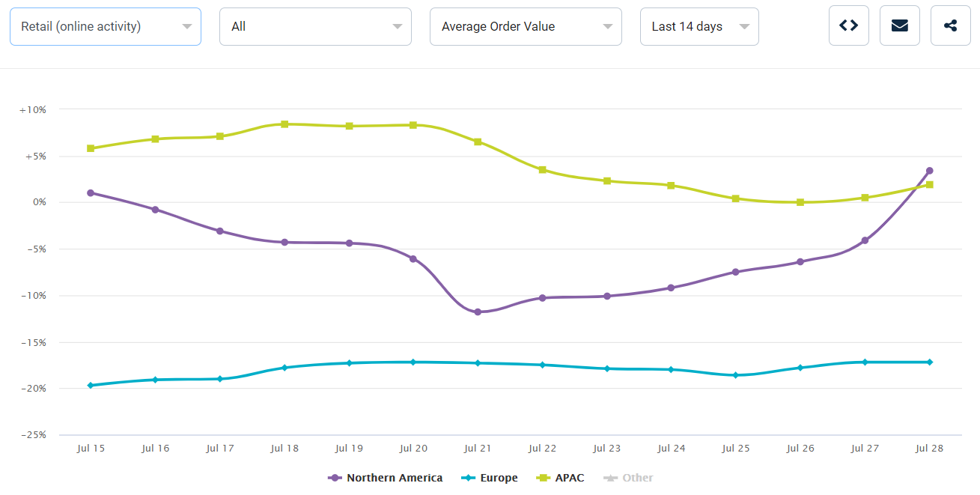Viewport: 980px width, 495px height.
Task: Click APAC square marker on Jul 26
Action: [800, 202]
